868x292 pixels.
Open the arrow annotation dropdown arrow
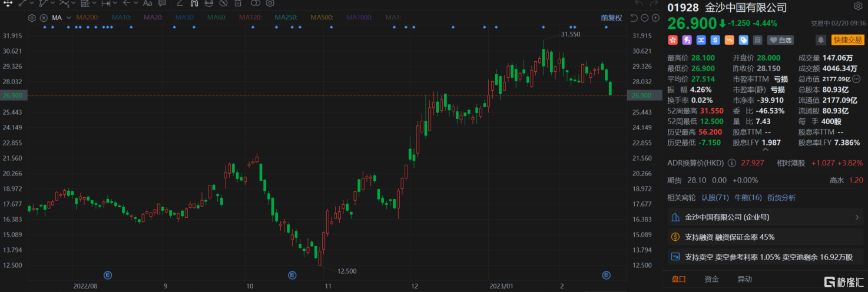click(x=136, y=3)
